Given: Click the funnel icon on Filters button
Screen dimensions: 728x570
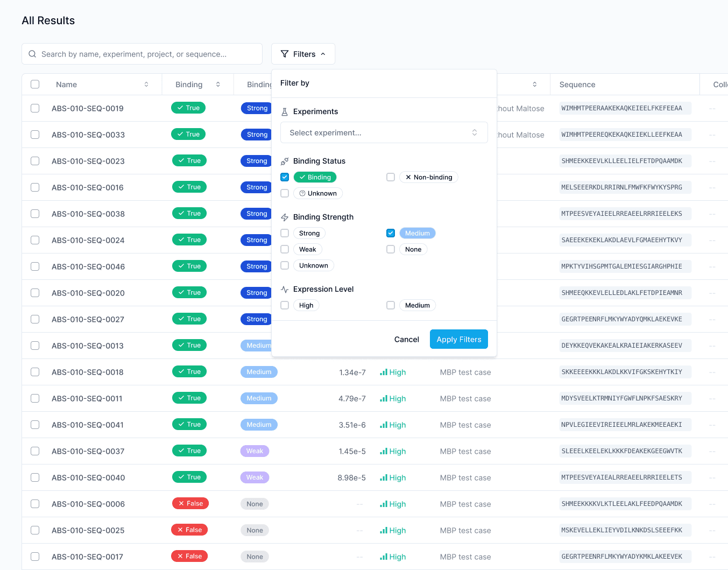Looking at the screenshot, I should pos(285,54).
